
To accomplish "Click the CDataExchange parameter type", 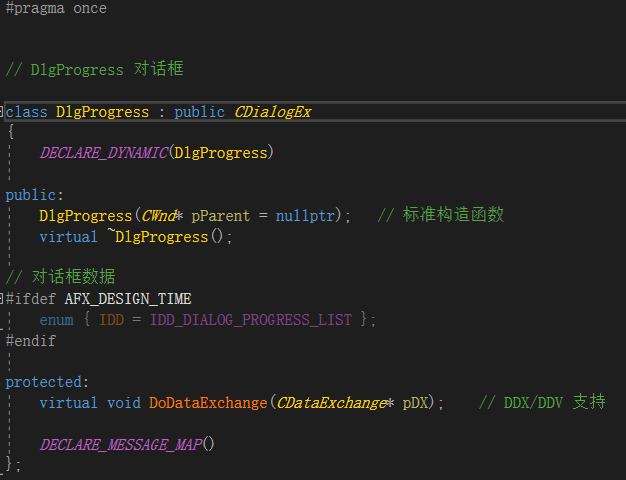I will point(332,403).
